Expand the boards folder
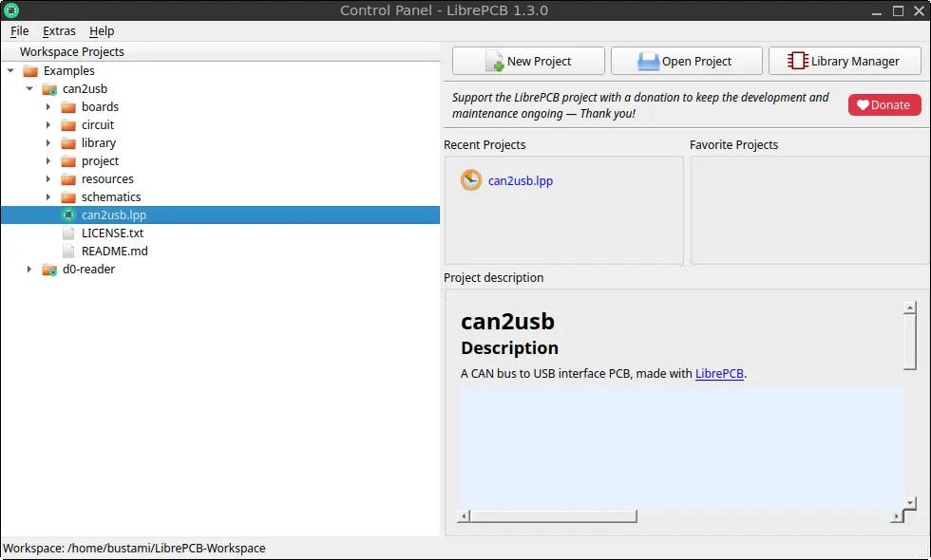The image size is (931, 560). pos(48,106)
